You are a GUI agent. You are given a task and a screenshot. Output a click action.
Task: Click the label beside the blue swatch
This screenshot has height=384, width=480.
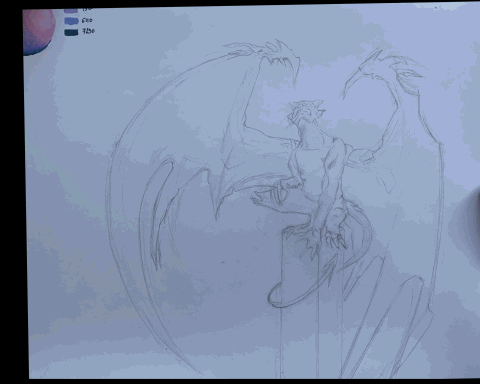click(x=87, y=21)
